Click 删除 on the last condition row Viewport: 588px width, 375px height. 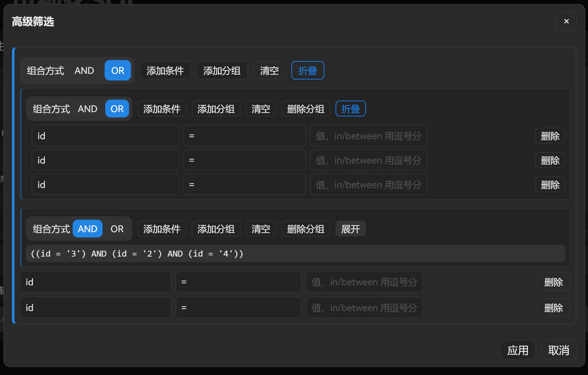553,308
